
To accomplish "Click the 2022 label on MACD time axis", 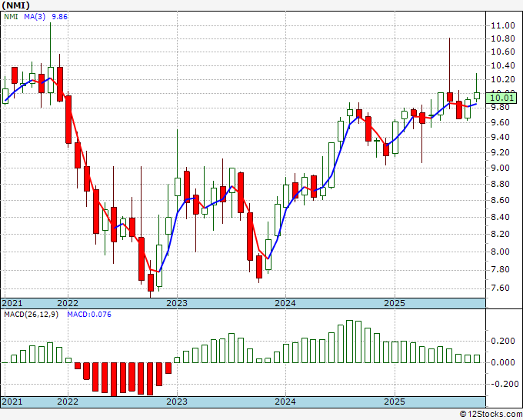I will click(x=68, y=402).
